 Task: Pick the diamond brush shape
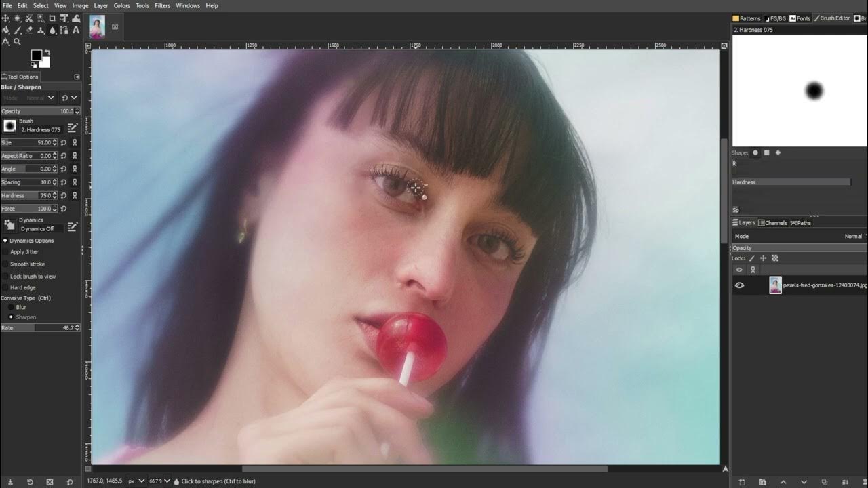coord(778,152)
